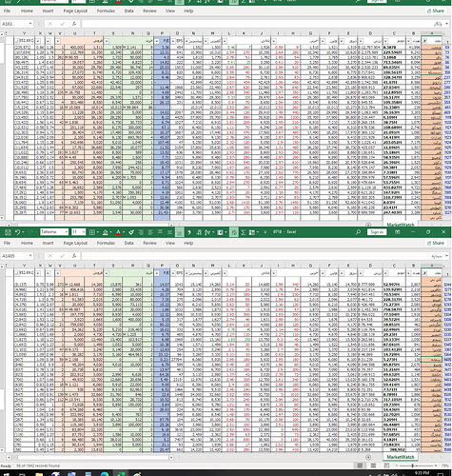Open Review tab in upper Excel window

pos(149,10)
